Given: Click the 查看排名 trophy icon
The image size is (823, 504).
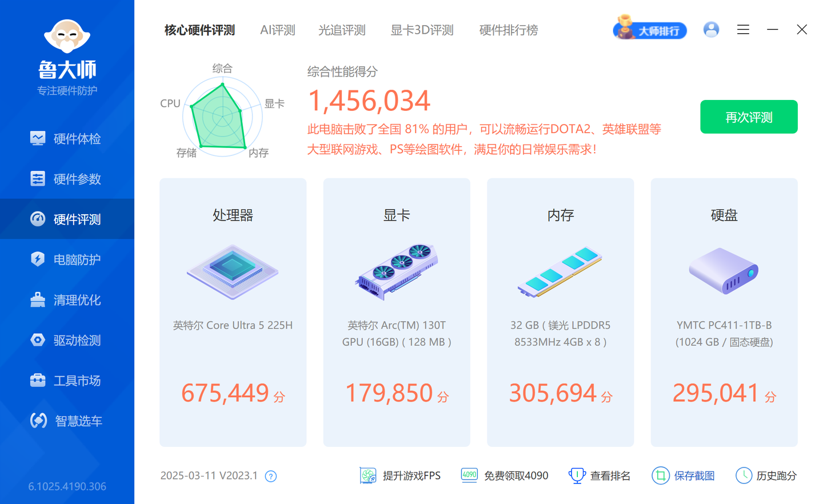Looking at the screenshot, I should click(x=577, y=475).
